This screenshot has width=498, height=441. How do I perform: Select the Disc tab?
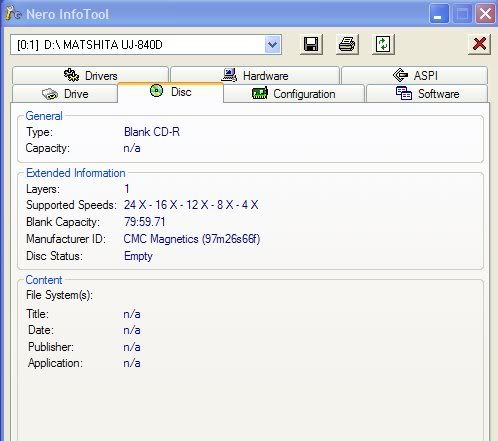(170, 92)
